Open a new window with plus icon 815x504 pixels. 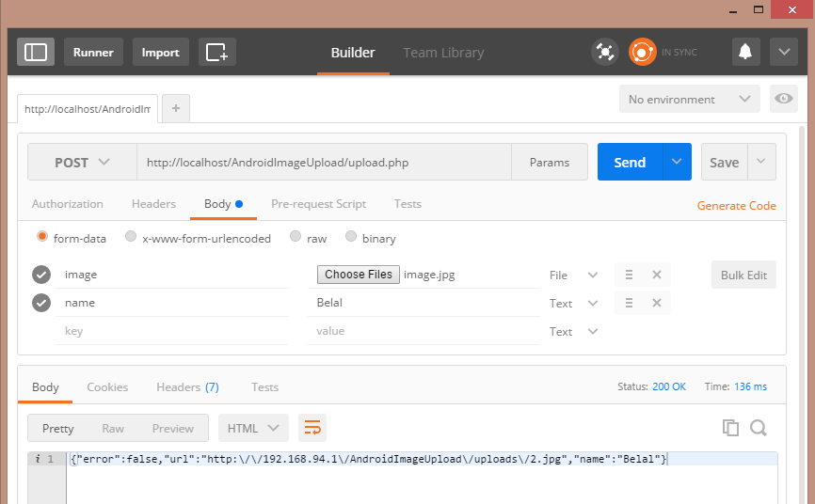pyautogui.click(x=216, y=52)
